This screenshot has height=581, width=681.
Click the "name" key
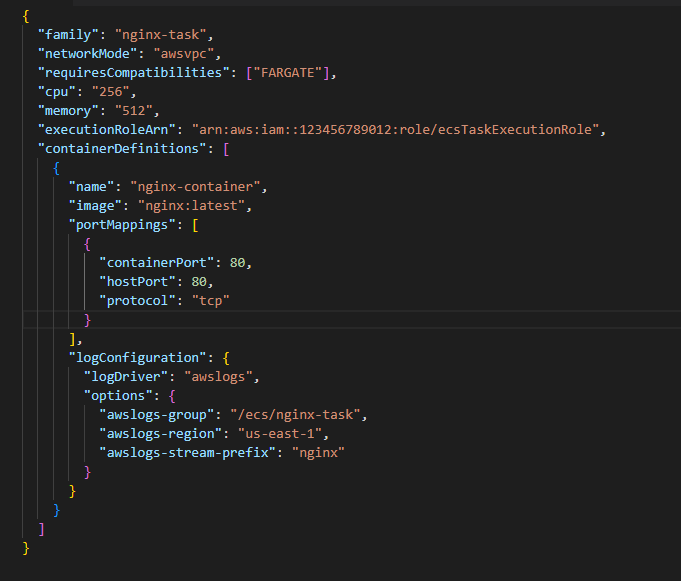click(x=91, y=187)
